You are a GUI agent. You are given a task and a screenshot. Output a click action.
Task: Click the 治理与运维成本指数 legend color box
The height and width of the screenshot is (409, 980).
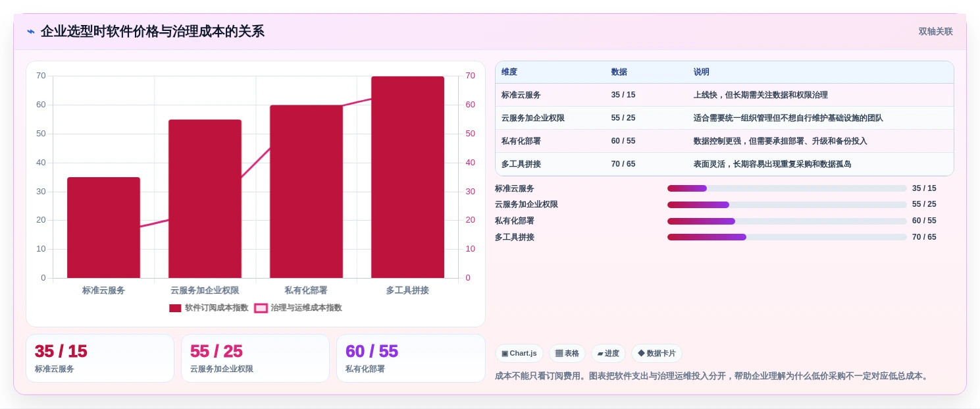tap(261, 308)
